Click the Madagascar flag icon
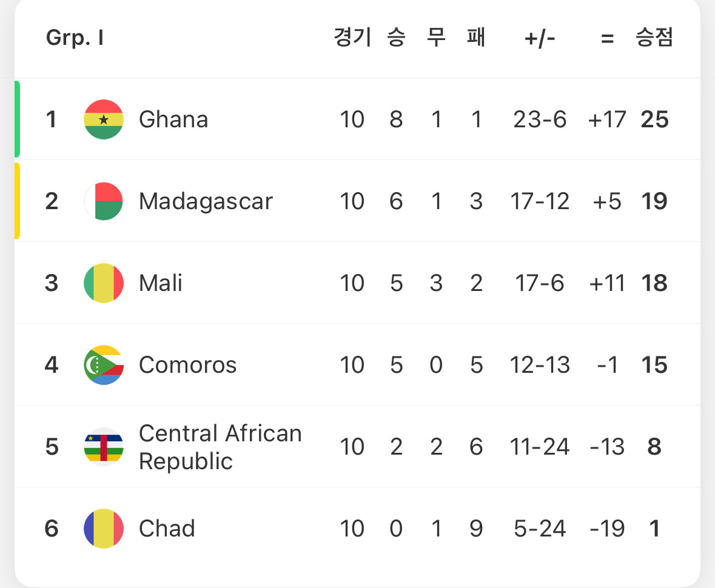The image size is (715, 588). coord(104,201)
